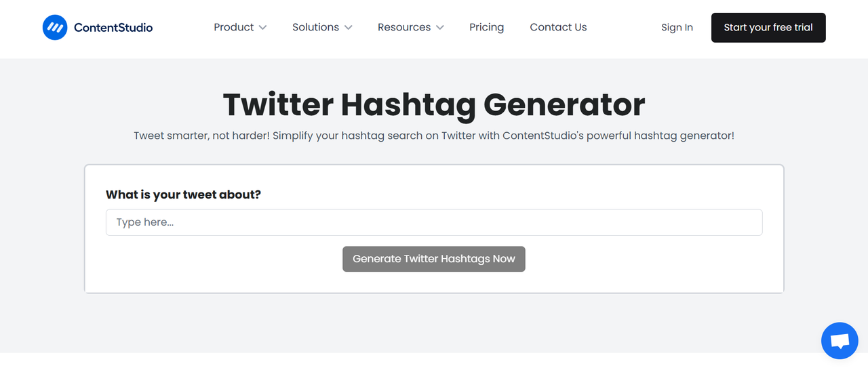Screen dimensions: 868x368
Task: Open the Contact Us page
Action: coord(558,28)
